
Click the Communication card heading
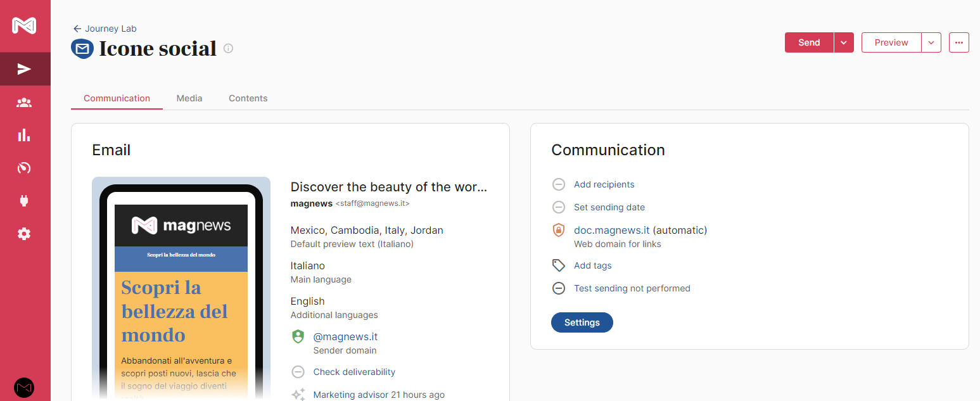608,150
